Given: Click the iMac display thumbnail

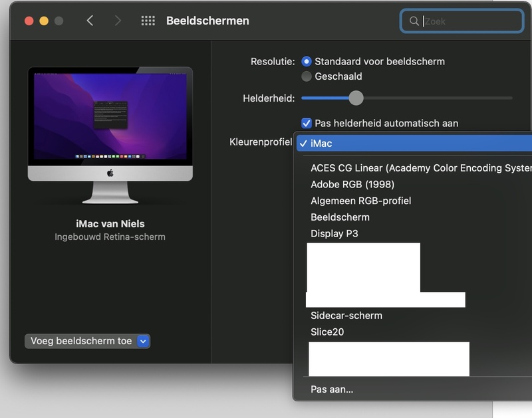Looking at the screenshot, I should pyautogui.click(x=110, y=135).
